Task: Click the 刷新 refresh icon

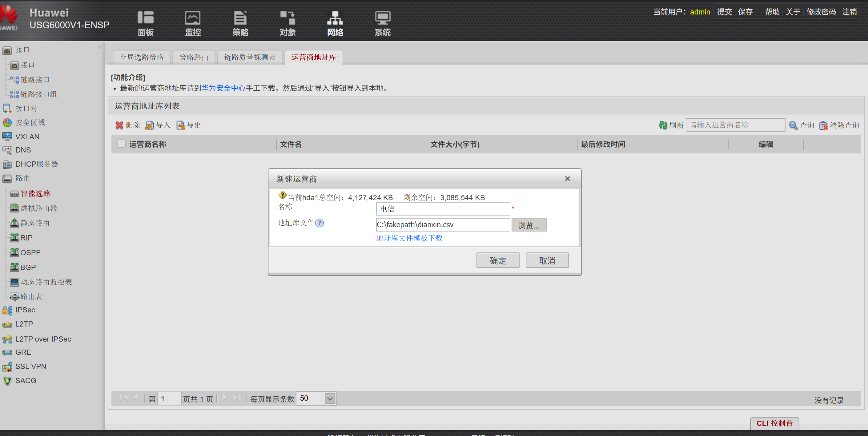Action: [x=663, y=125]
